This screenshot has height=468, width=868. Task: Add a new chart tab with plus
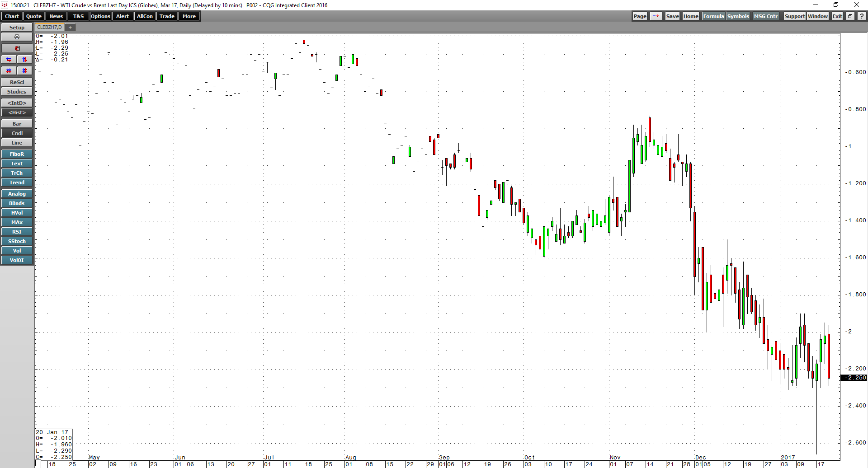(x=70, y=28)
